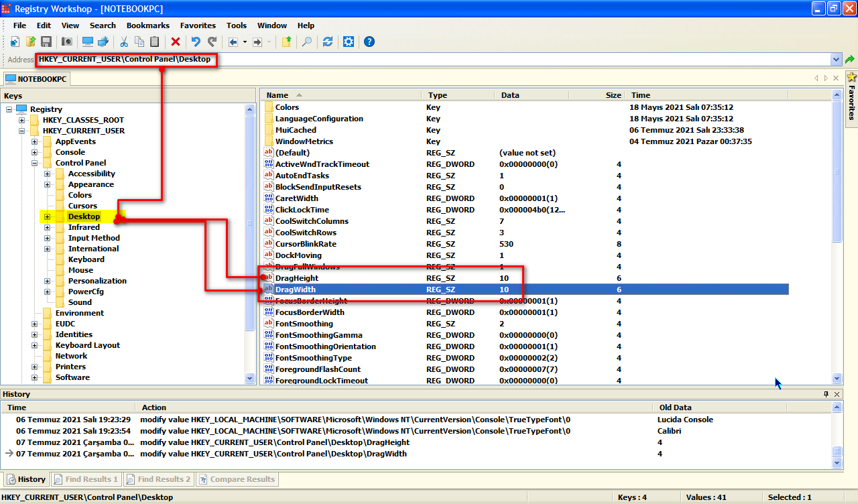Screen dimensions: 858x504
Task: Switch to the Find Results 2 tab
Action: click(x=158, y=479)
